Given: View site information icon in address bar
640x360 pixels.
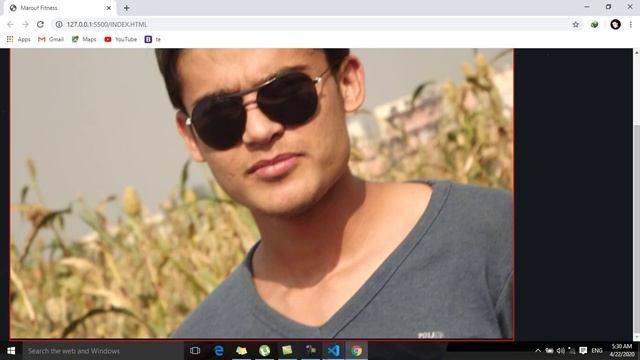Looking at the screenshot, I should (x=59, y=24).
